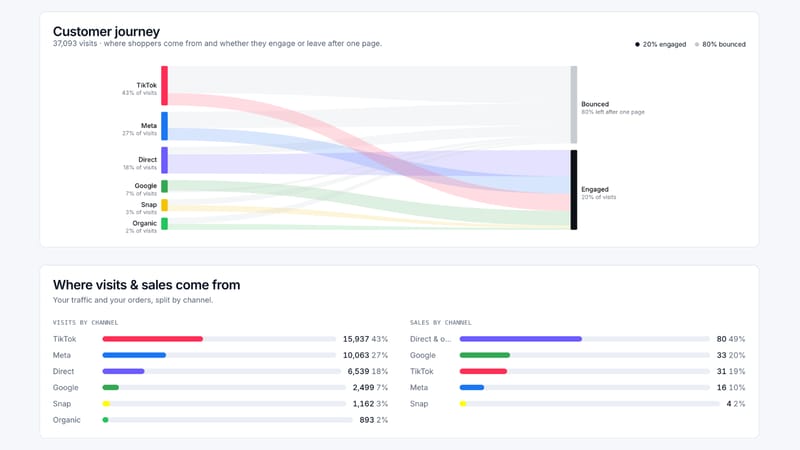The width and height of the screenshot is (800, 450).
Task: Click Meta visits bar in channel list
Action: coord(219,355)
